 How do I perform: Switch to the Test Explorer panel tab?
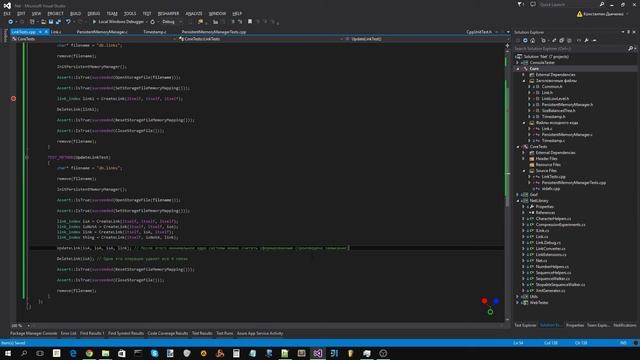click(525, 325)
